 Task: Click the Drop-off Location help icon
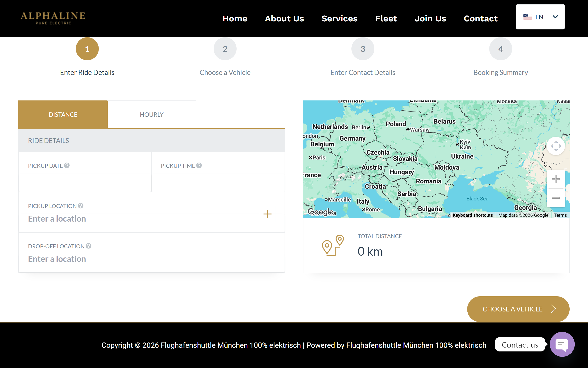(x=88, y=246)
